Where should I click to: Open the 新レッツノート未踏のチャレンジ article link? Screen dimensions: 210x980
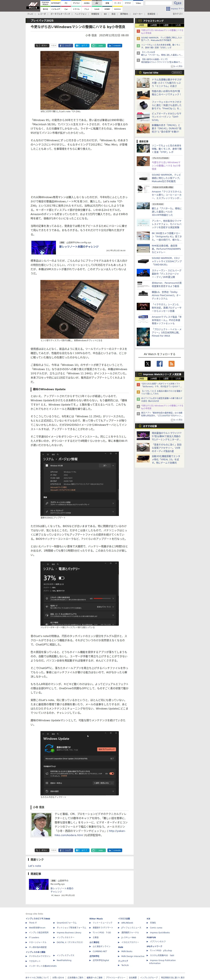point(79,246)
